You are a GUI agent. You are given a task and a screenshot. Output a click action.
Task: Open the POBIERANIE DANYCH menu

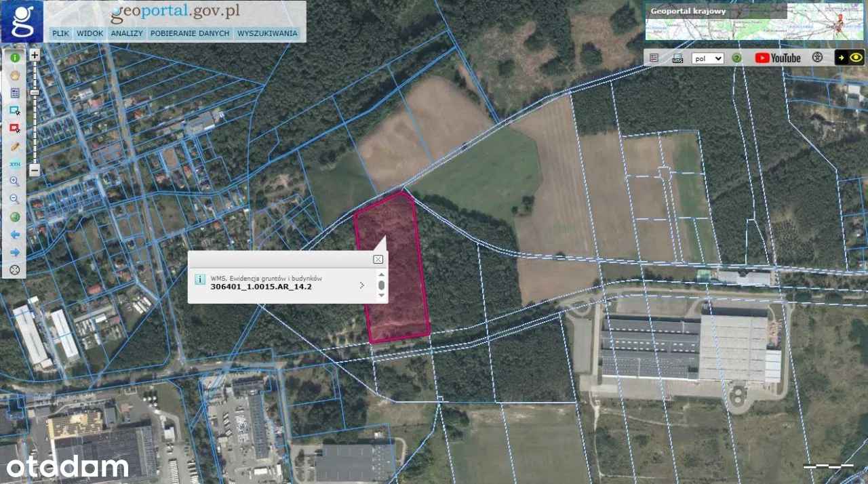click(190, 33)
